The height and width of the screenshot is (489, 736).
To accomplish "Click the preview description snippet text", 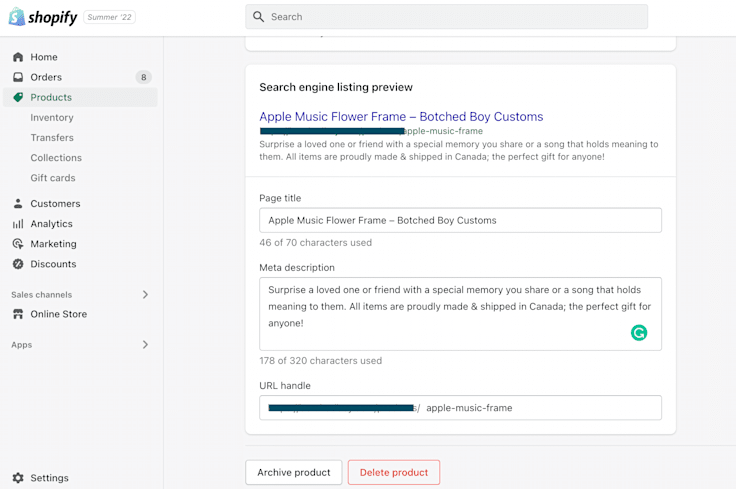I will 459,151.
